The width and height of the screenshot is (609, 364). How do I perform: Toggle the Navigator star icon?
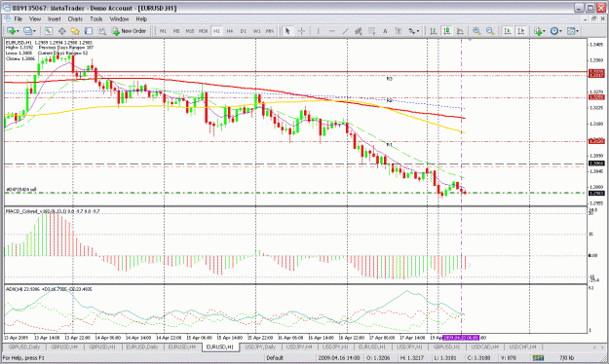(75, 31)
